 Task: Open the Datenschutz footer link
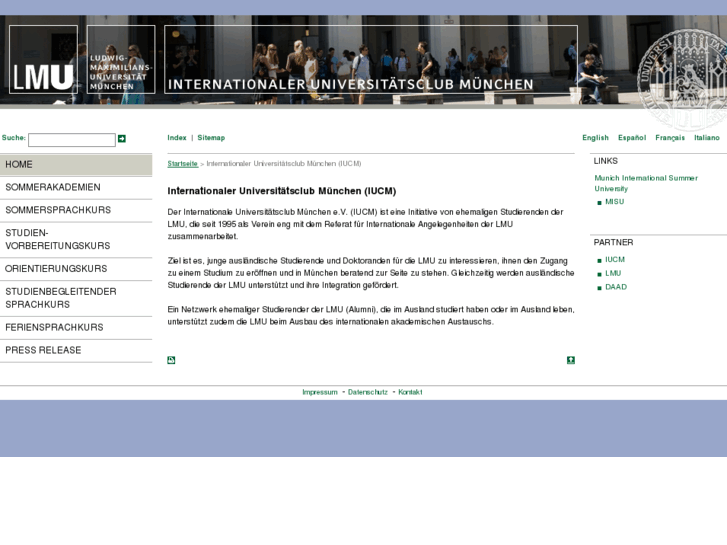[368, 392]
